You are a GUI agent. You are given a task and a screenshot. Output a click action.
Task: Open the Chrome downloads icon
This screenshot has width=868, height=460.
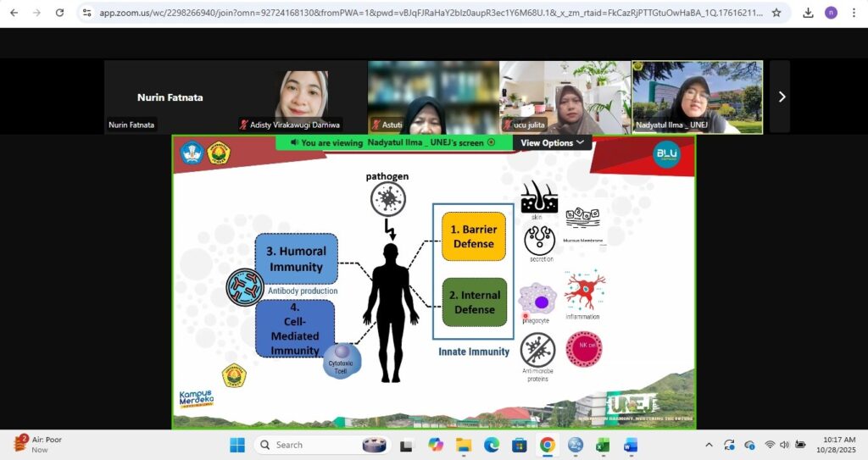tap(808, 13)
